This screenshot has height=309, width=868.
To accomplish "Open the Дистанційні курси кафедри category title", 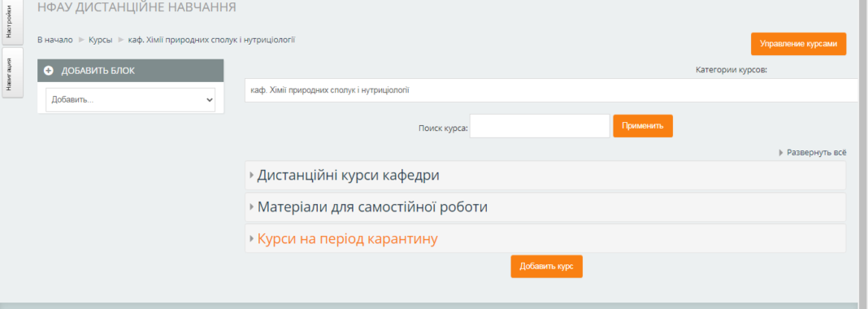I will click(348, 176).
